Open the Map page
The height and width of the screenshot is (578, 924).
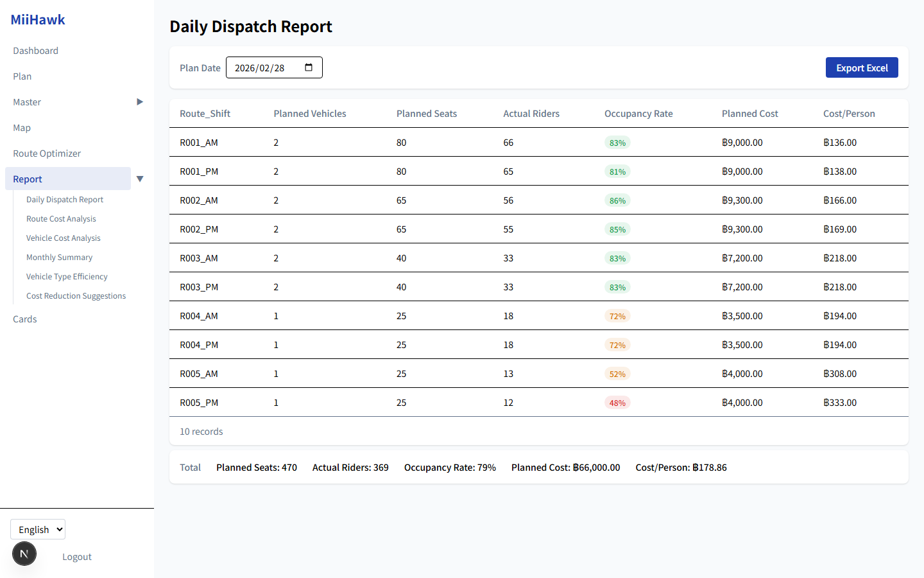22,128
